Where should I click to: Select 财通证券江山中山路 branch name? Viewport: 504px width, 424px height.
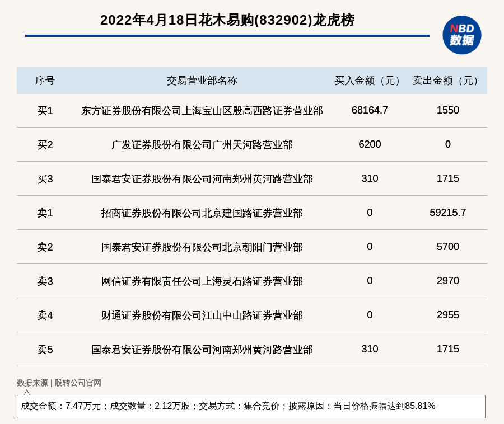tap(202, 315)
